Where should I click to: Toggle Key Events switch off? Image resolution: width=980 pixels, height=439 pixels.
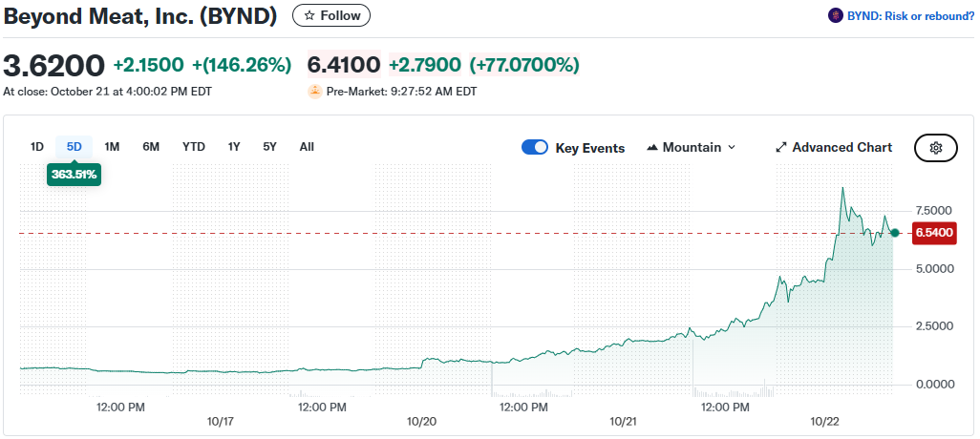pyautogui.click(x=535, y=148)
